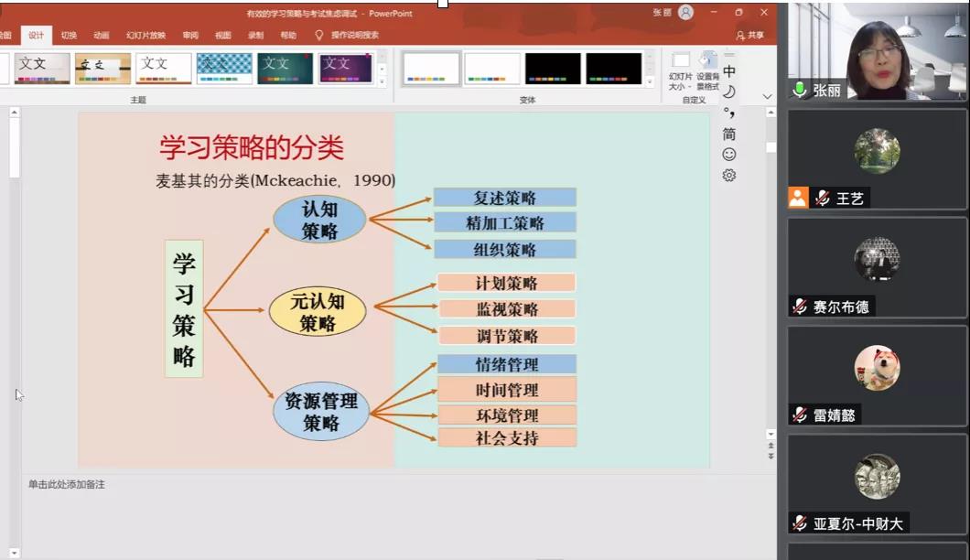Open the 幻灯片大小 (Slide Size) dropdown
The image size is (970, 560).
680,71
